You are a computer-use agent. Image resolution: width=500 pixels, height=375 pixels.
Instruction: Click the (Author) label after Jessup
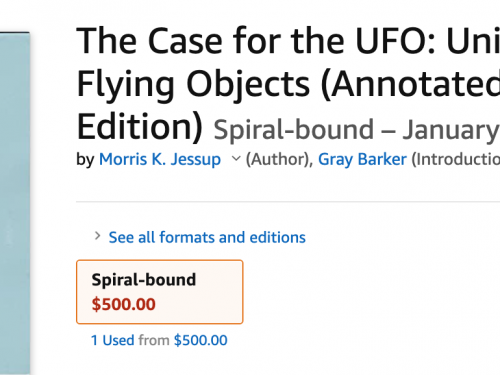[279, 159]
